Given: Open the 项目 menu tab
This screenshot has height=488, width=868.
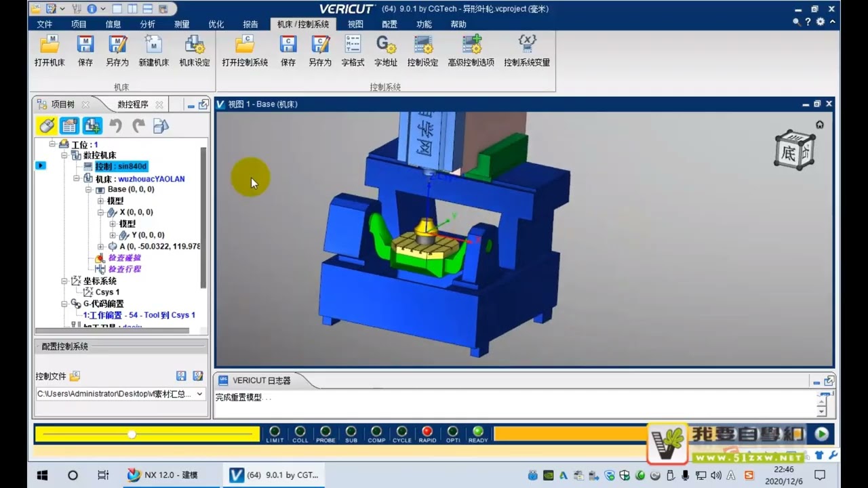Looking at the screenshot, I should pyautogui.click(x=79, y=24).
